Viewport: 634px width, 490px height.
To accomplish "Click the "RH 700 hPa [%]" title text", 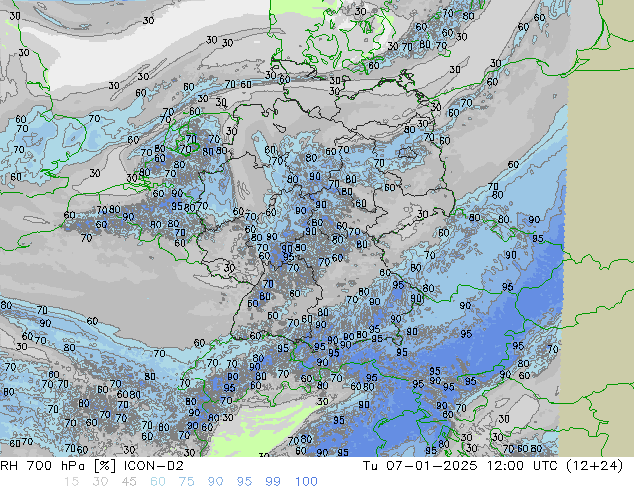I will click(59, 466).
